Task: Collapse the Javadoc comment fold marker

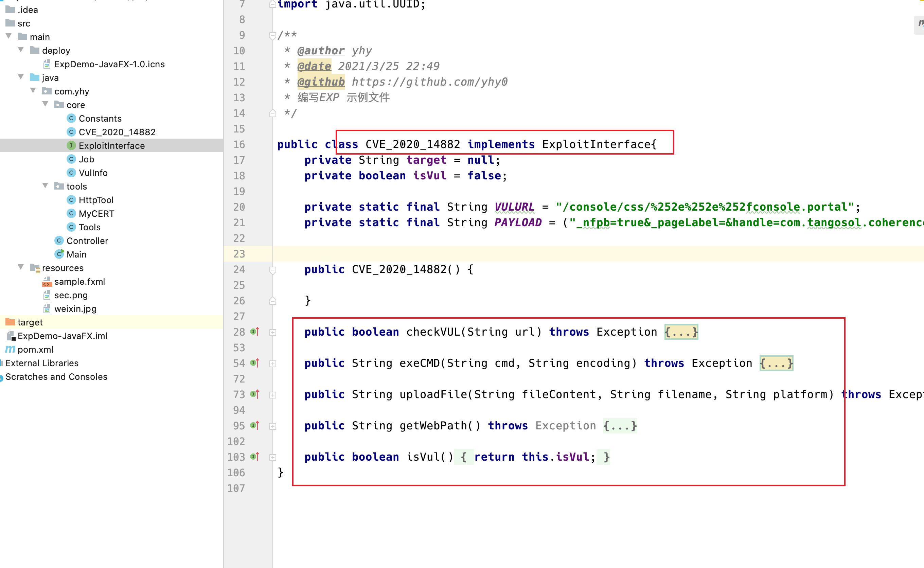Action: point(273,36)
